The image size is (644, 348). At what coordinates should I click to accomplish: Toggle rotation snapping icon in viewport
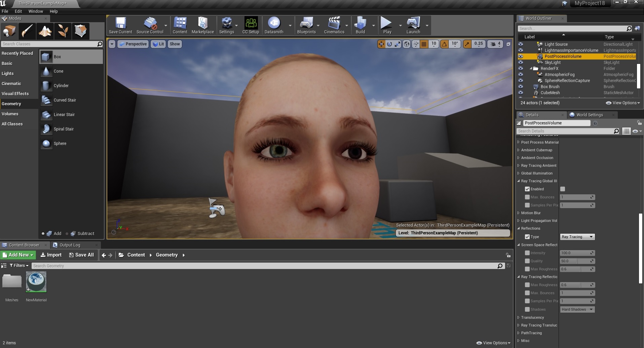(x=444, y=44)
